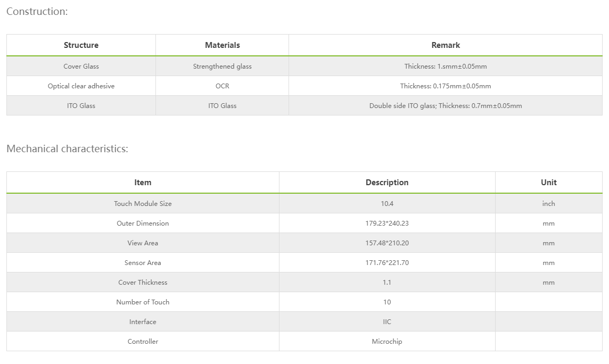Select the Microchip controller value
609x364 pixels.
click(387, 342)
